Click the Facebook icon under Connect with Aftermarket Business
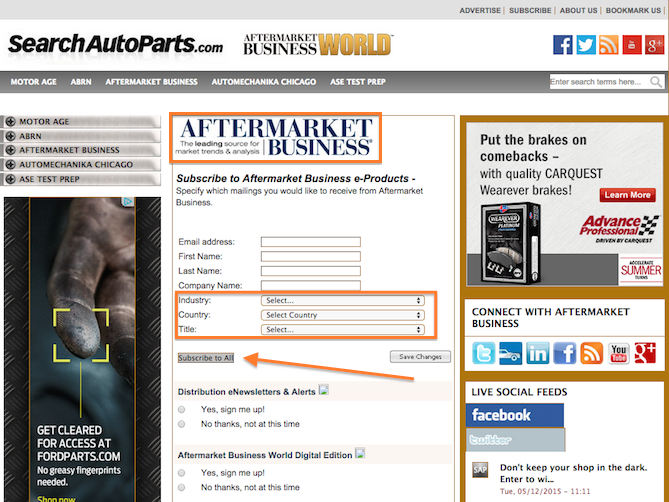This screenshot has width=669, height=502. click(x=564, y=353)
